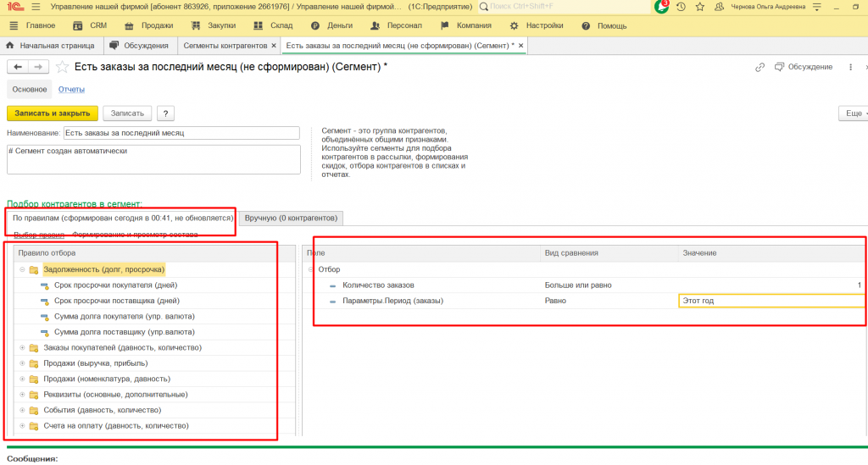Image resolution: width=868 pixels, height=465 pixels.
Task: Open the Выбор правил link
Action: [x=39, y=235]
